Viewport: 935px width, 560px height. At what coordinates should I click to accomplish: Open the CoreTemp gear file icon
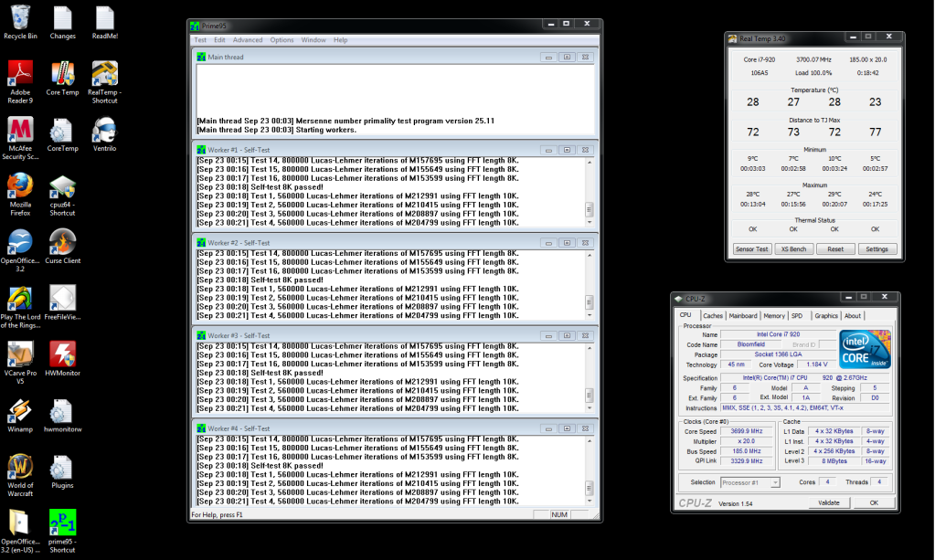pyautogui.click(x=63, y=134)
